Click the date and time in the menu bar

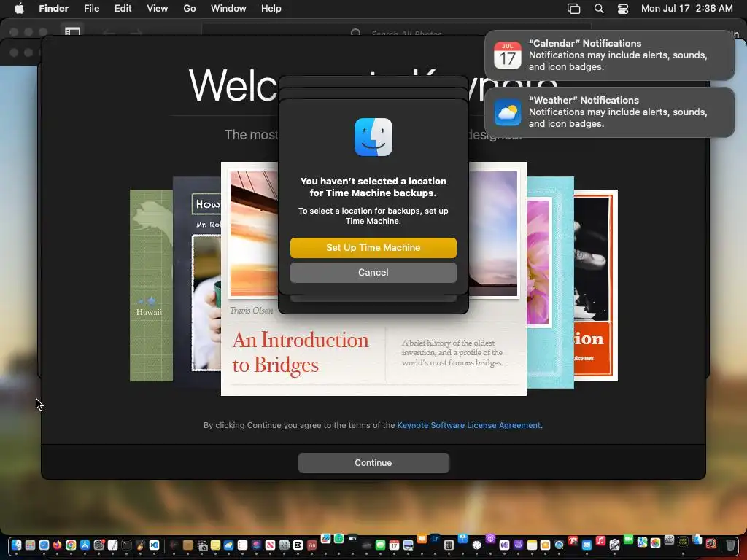coord(686,9)
